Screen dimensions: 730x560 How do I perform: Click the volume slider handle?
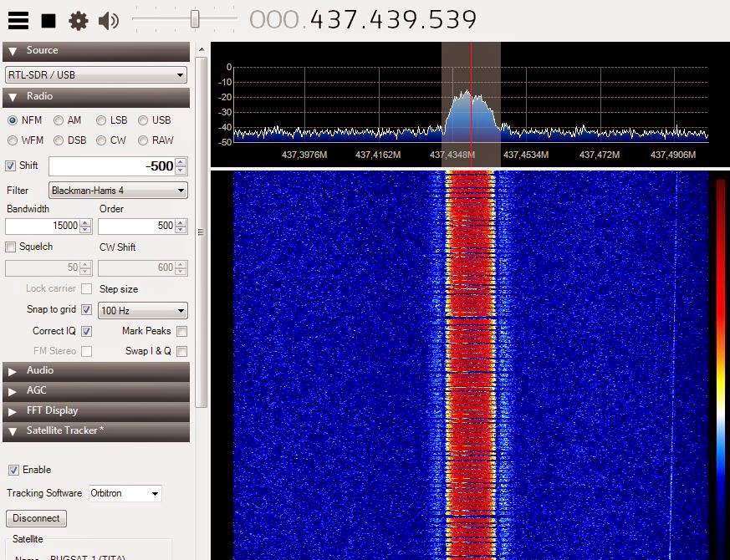click(195, 19)
